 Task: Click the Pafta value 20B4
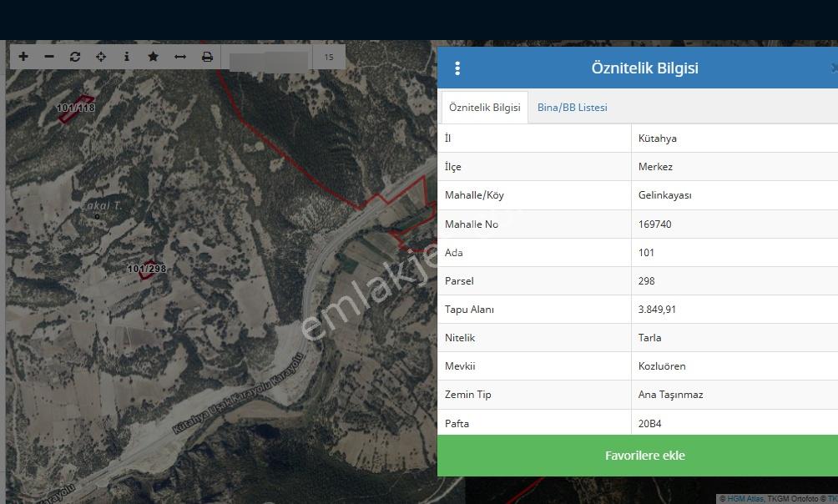point(649,423)
